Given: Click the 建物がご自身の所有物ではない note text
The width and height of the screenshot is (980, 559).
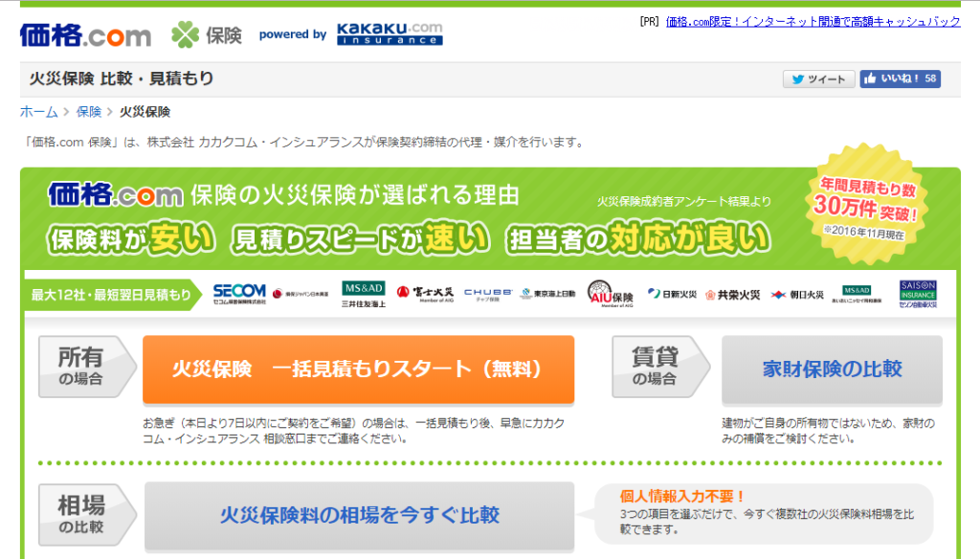Looking at the screenshot, I should 828,431.
